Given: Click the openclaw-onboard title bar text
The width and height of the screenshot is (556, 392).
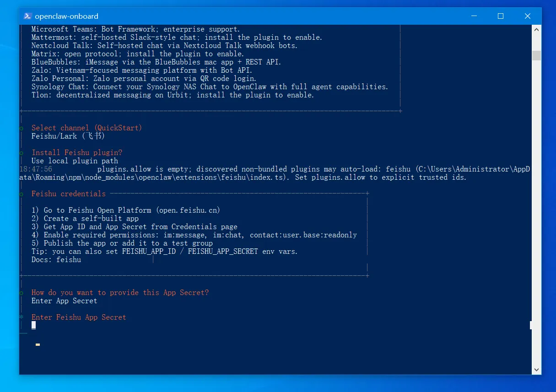Looking at the screenshot, I should tap(67, 16).
